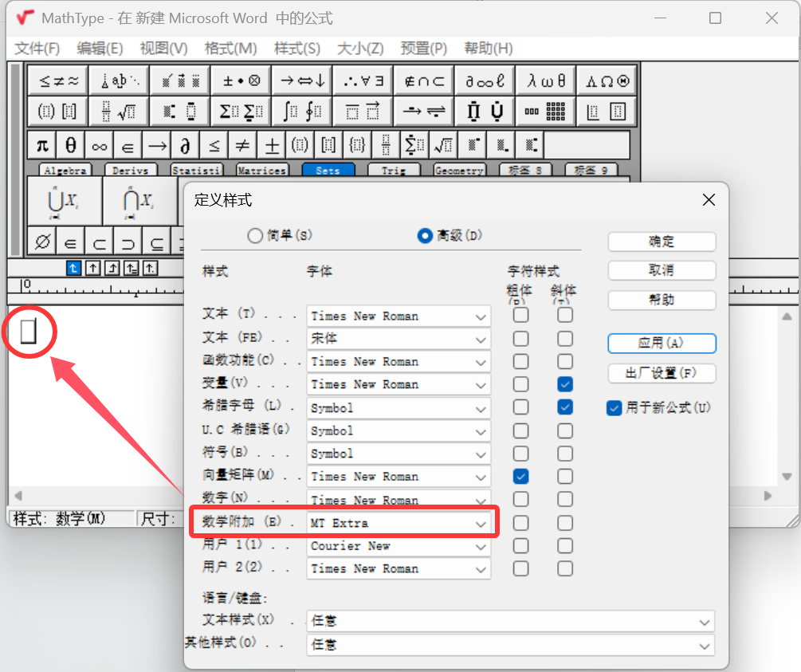801x672 pixels.
Task: Open the 其他样式(O) language dropdown
Action: tap(510, 646)
